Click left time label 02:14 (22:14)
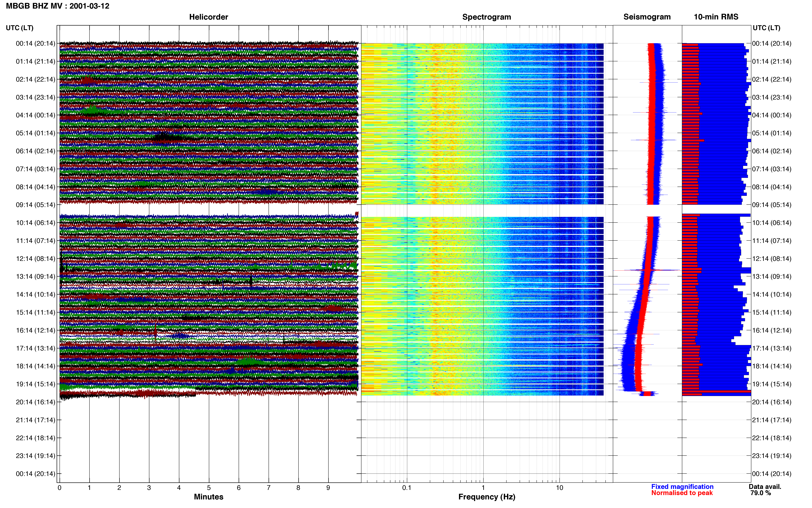 coord(36,79)
